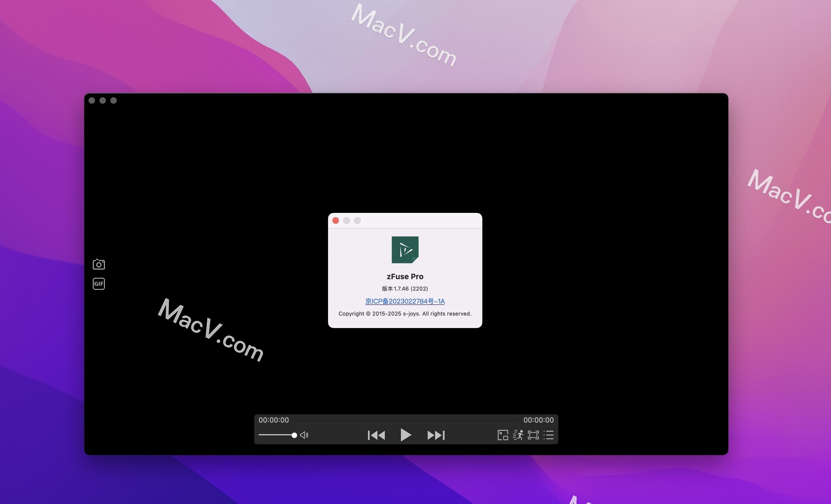Click the total duration 00:00:00 label on the right
This screenshot has width=831, height=504.
[538, 420]
